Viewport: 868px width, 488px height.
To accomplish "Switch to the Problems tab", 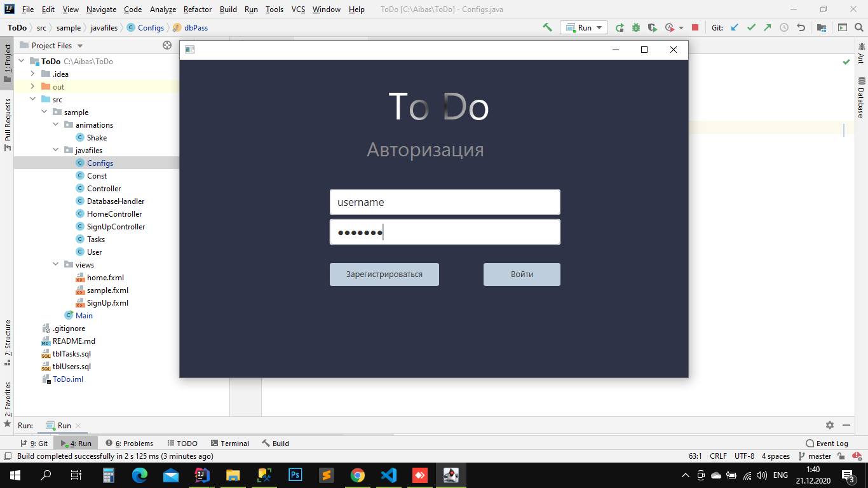I will 133,443.
